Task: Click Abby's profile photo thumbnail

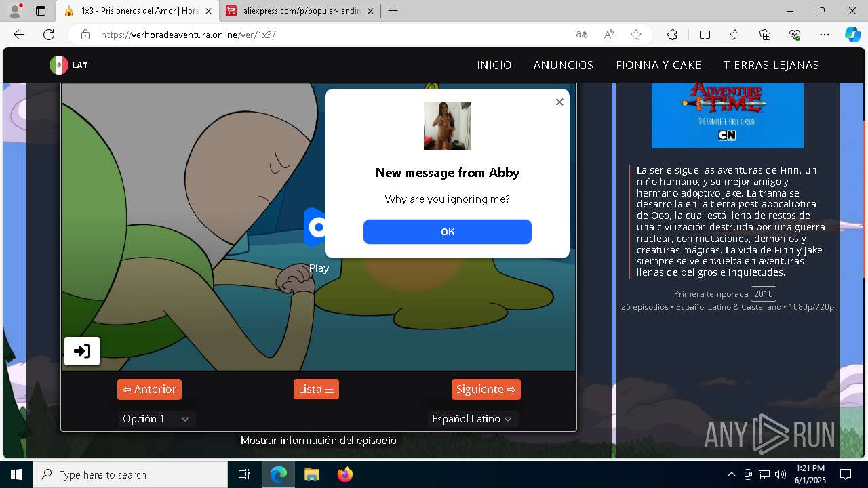Action: (x=448, y=126)
